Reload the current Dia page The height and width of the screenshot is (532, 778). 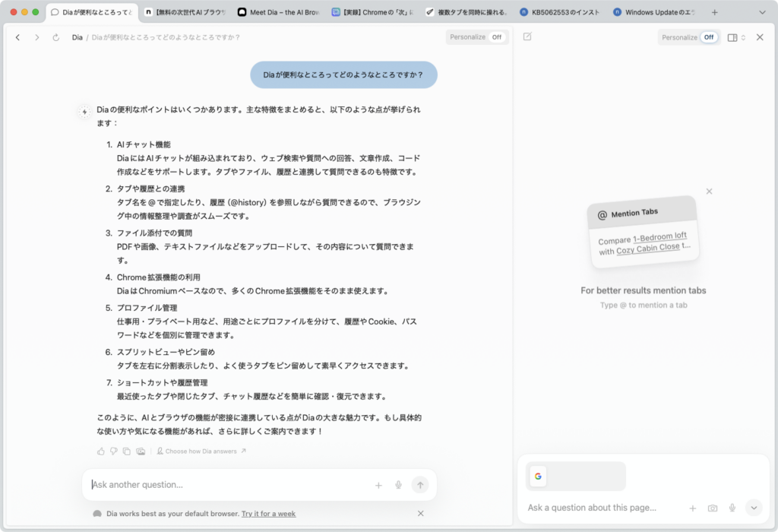tap(56, 37)
